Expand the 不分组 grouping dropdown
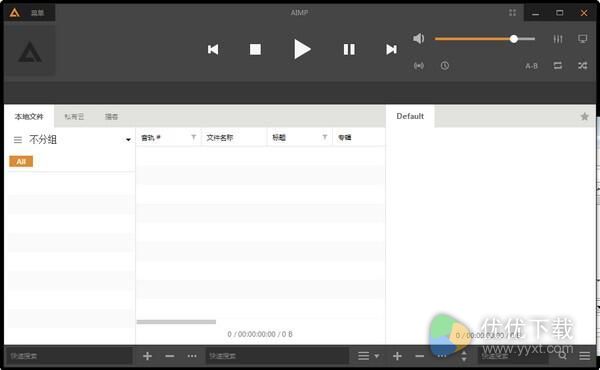This screenshot has height=370, width=600. (128, 140)
